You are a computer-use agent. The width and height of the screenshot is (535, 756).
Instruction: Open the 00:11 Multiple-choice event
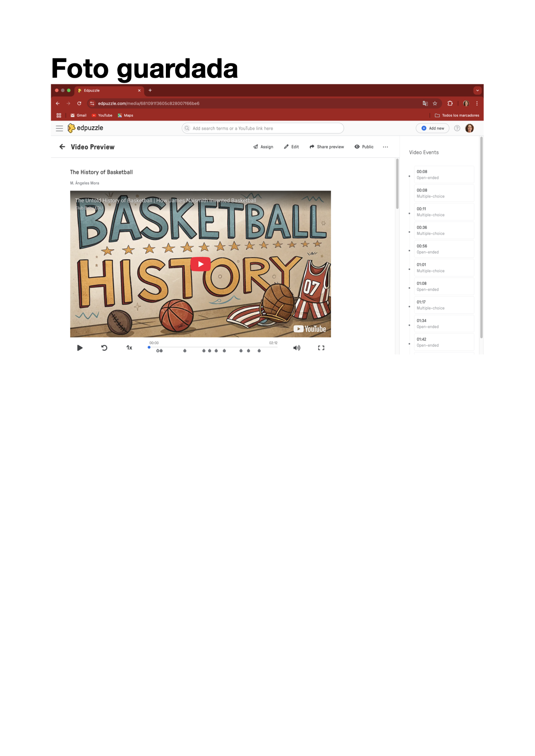tap(444, 212)
